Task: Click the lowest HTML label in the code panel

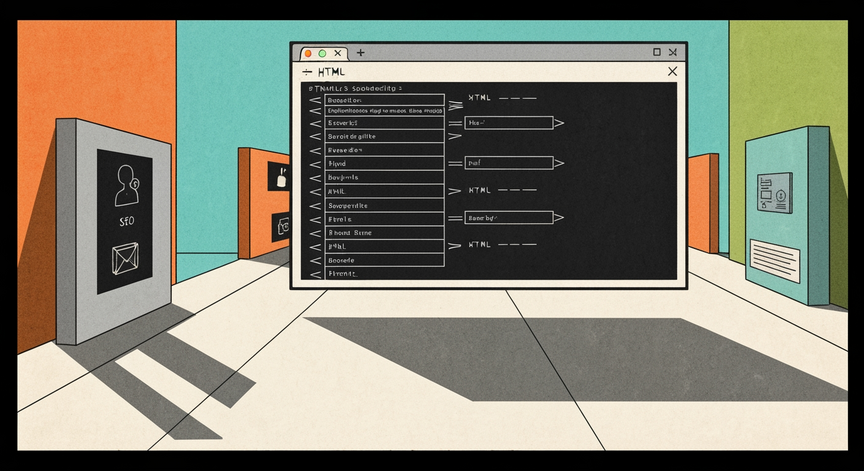Action: click(479, 245)
